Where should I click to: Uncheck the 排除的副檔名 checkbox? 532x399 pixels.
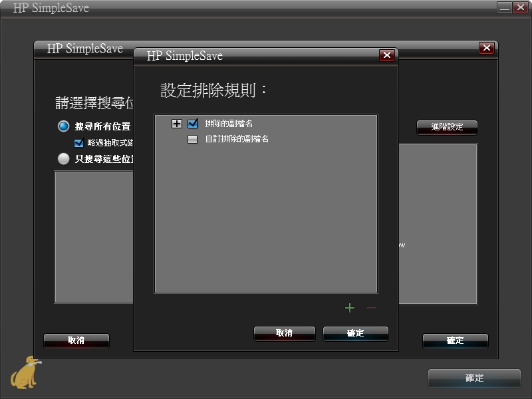(192, 124)
